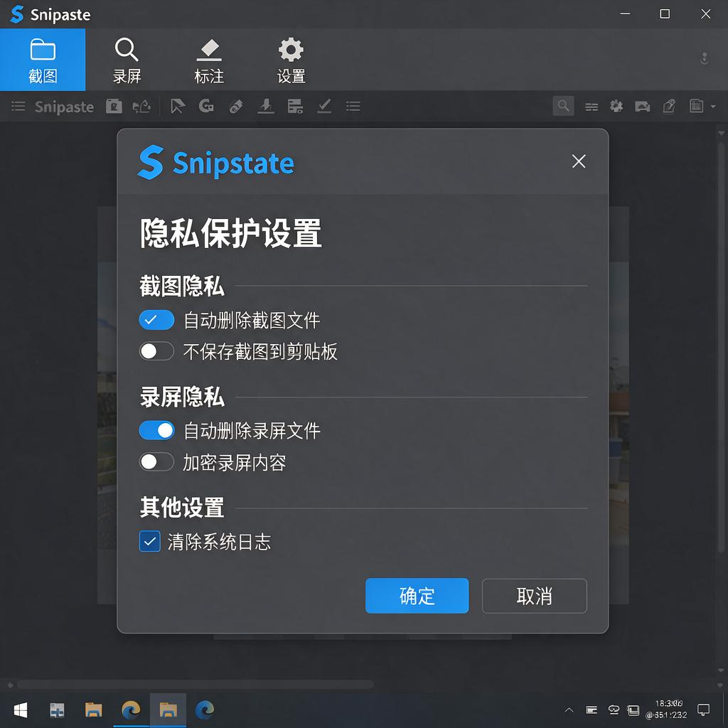Click the 录屏隐私 section title
This screenshot has height=728, width=728.
click(x=182, y=397)
